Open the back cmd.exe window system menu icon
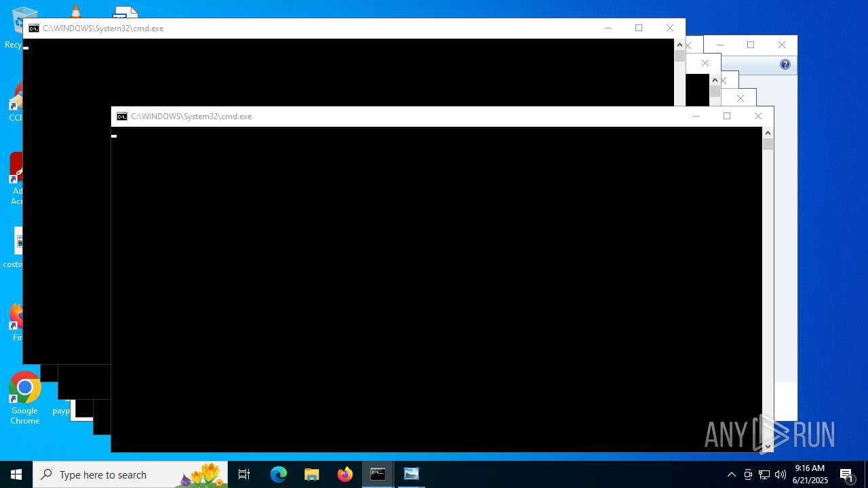The image size is (868, 488). [x=34, y=28]
